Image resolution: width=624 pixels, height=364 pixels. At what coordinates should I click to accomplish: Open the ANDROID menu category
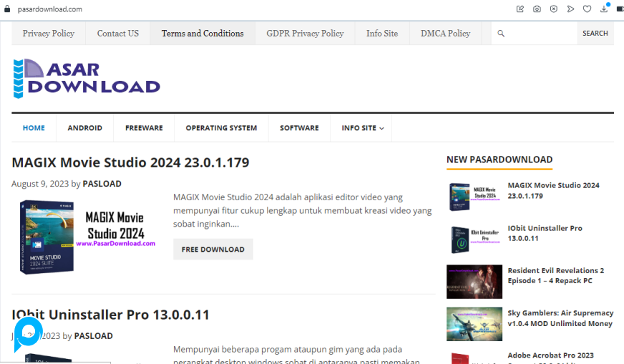(84, 128)
